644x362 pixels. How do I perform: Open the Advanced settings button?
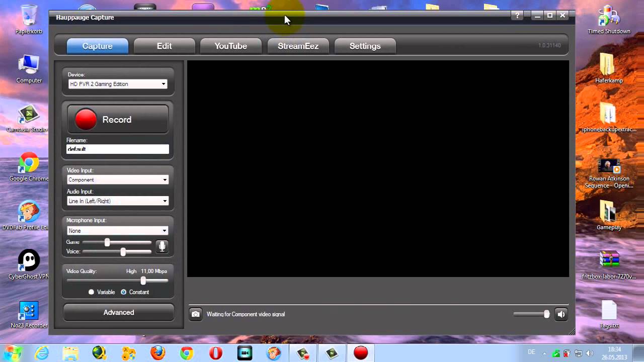point(119,312)
